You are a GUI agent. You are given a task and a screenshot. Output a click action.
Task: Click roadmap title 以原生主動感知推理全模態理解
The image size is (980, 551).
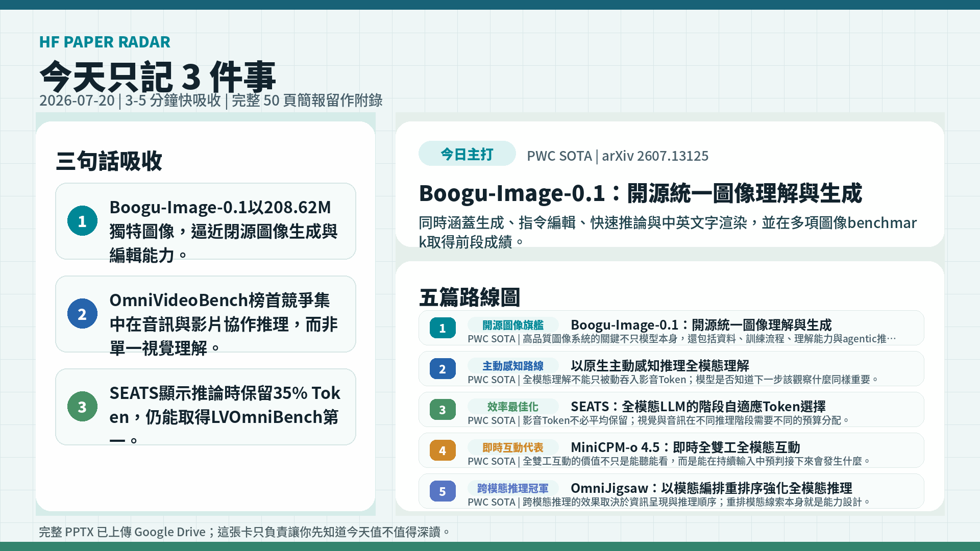click(660, 365)
